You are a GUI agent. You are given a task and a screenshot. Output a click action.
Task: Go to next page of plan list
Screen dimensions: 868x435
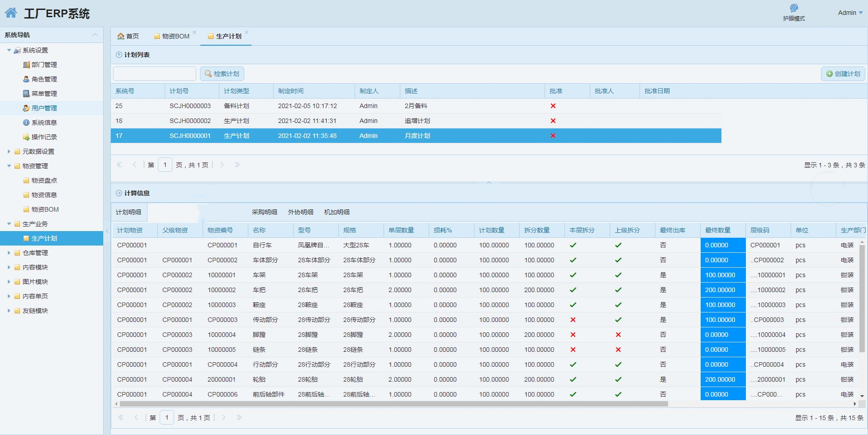222,165
